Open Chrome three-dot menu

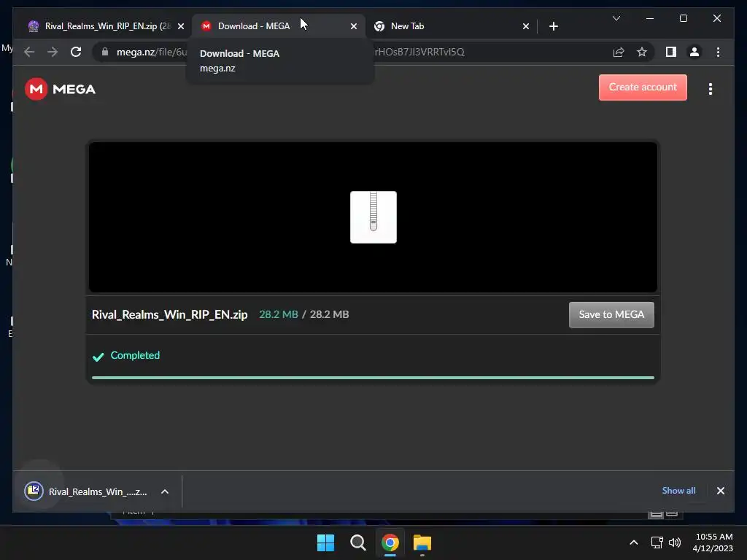(x=718, y=52)
